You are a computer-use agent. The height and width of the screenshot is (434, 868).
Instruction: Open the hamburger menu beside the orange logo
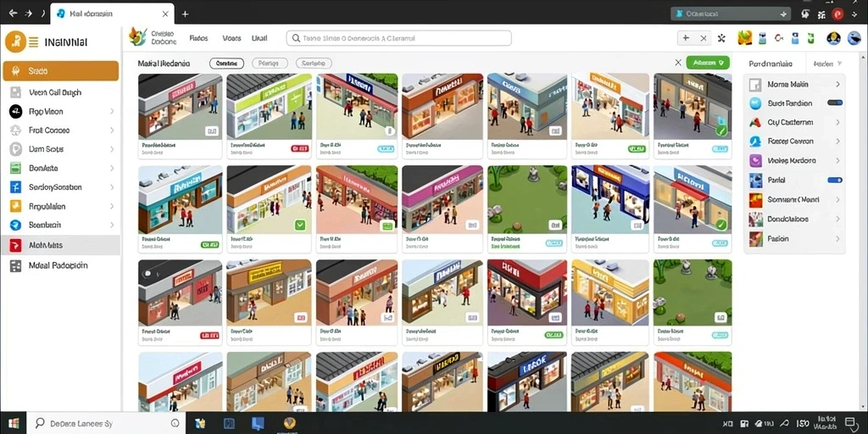[x=34, y=42]
